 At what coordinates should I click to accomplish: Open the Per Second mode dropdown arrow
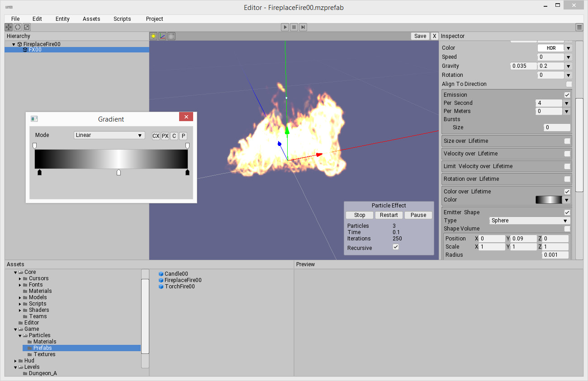(566, 103)
